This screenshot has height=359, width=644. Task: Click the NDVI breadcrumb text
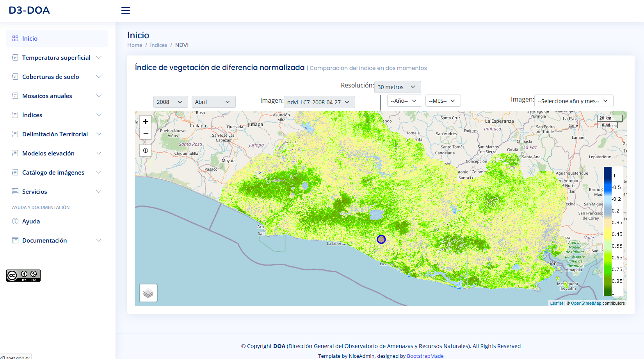click(x=182, y=45)
